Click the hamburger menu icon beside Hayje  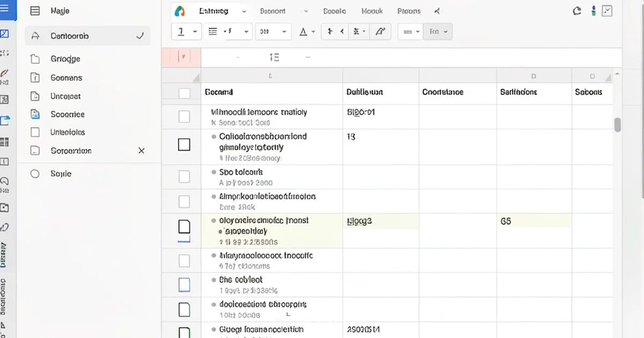click(34, 10)
